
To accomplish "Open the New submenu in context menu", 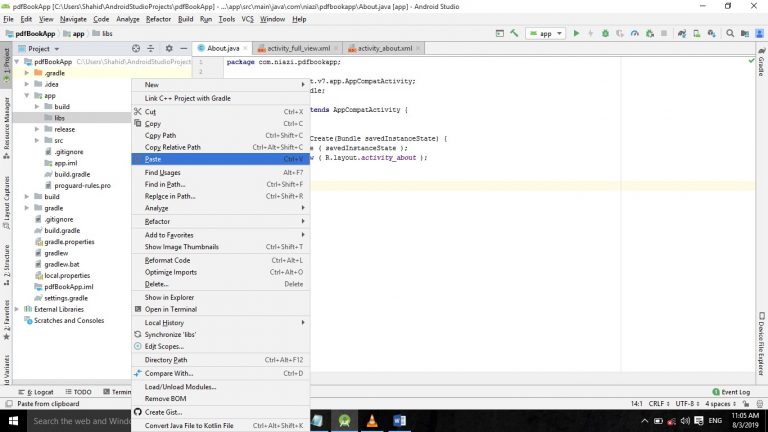I will 220,85.
